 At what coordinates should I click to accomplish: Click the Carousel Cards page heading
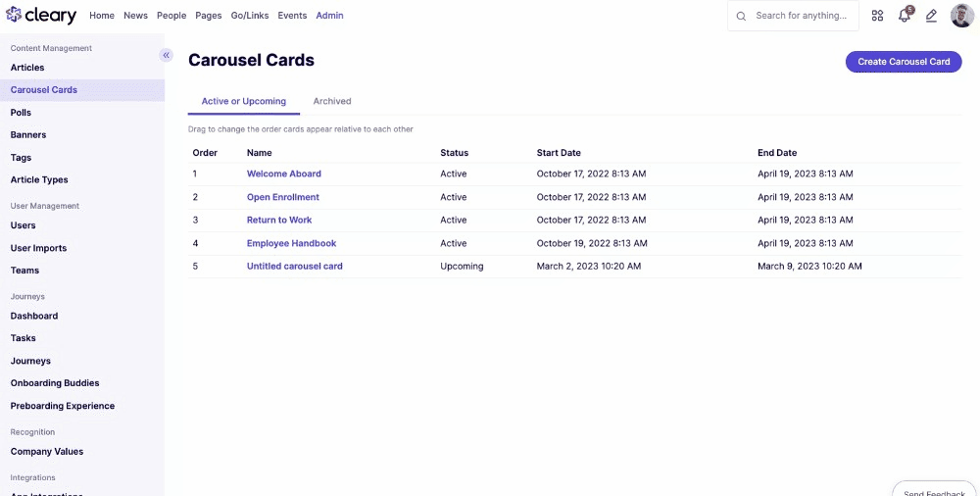pyautogui.click(x=251, y=60)
